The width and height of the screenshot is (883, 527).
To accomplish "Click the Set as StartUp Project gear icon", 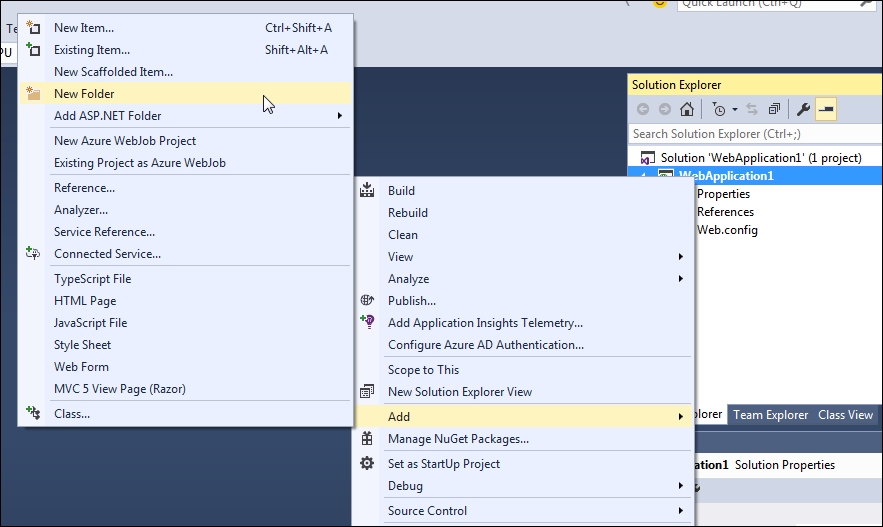I will (x=367, y=463).
